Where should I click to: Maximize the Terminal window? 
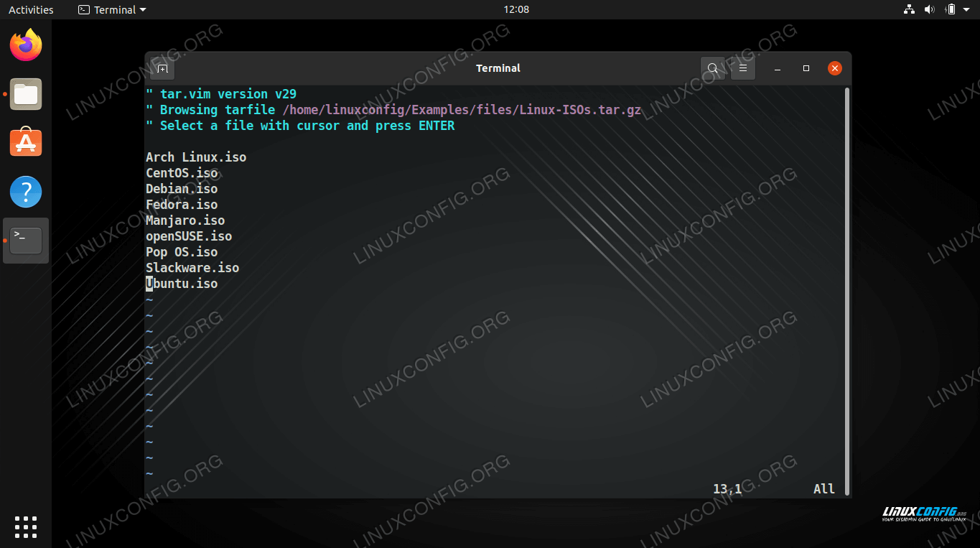click(x=806, y=68)
